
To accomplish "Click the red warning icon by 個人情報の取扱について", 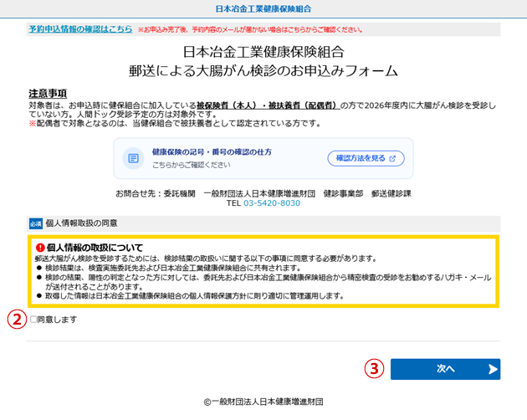I will tap(40, 248).
